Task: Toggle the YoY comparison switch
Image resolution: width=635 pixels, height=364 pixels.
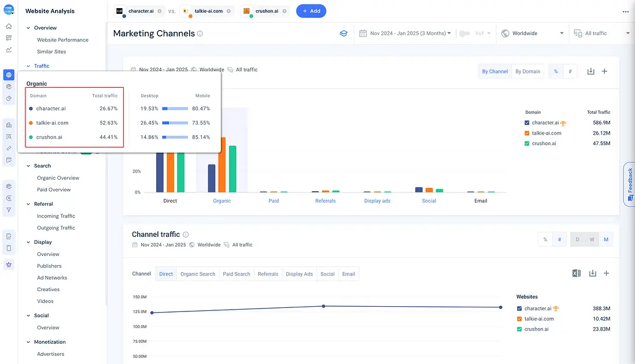Action: click(464, 34)
